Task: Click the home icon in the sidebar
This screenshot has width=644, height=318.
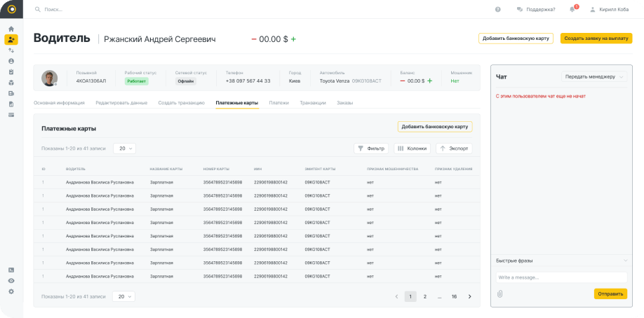Action: [11, 29]
